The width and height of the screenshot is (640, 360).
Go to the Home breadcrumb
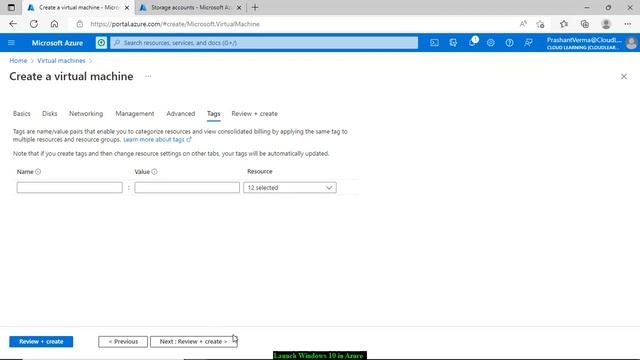pos(18,60)
